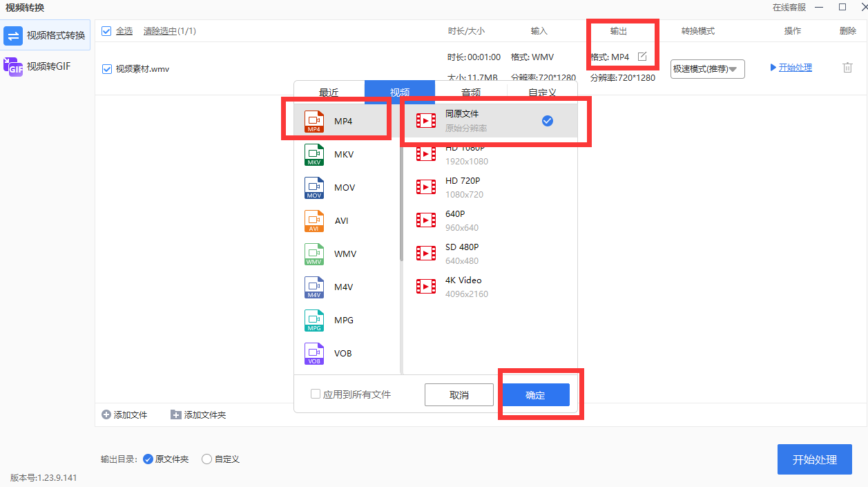
Task: Select the MP4 format icon
Action: pos(314,121)
